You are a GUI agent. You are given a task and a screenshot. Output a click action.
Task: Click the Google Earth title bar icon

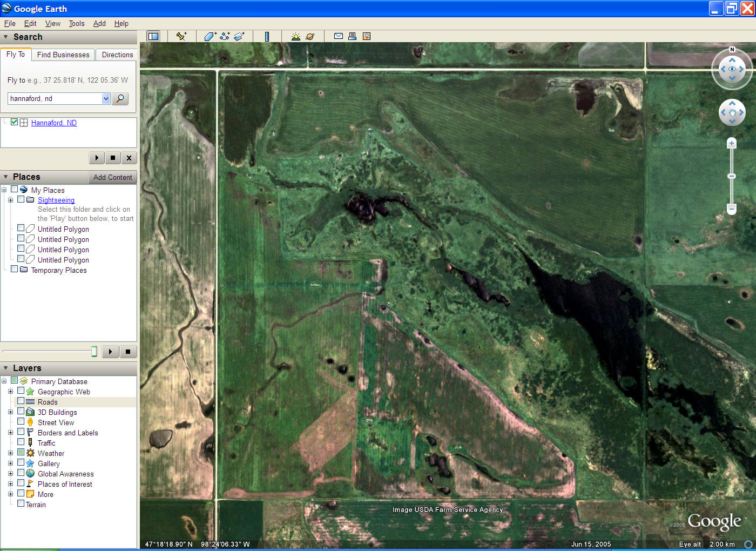[x=6, y=8]
